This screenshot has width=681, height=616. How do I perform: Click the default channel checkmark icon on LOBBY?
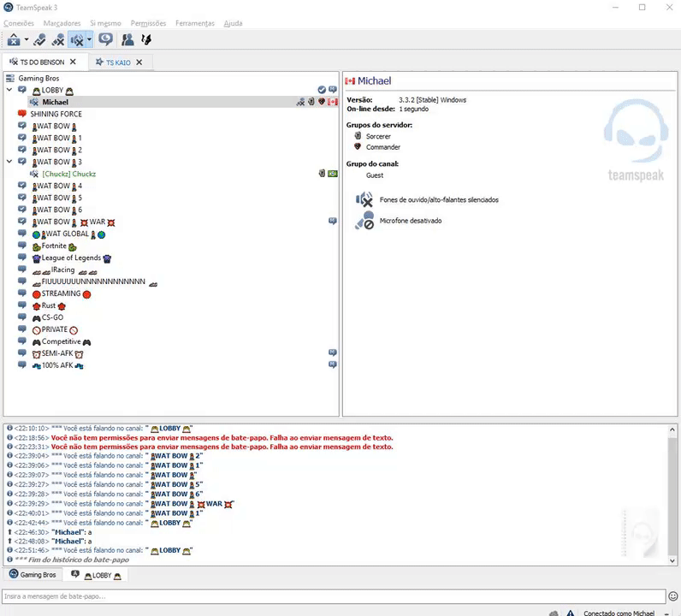[322, 90]
